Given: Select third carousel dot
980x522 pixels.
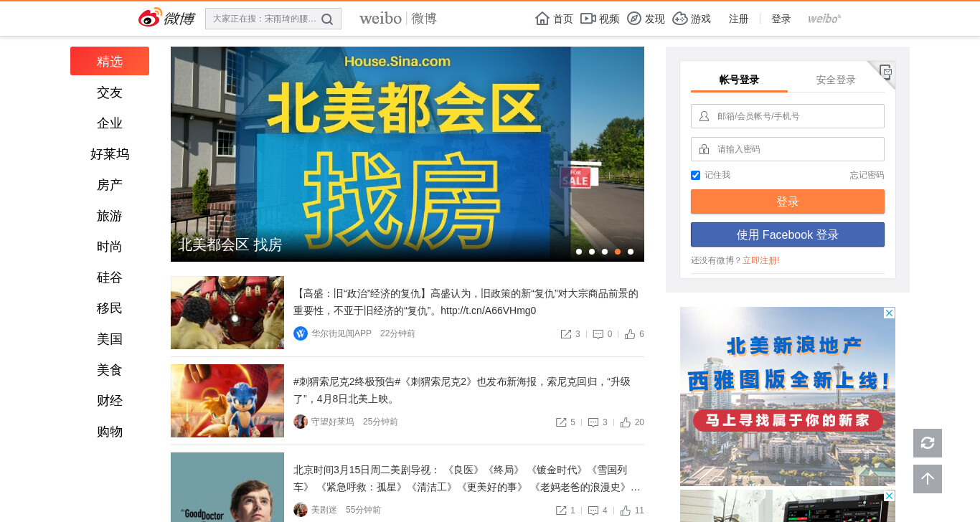Looking at the screenshot, I should (605, 252).
